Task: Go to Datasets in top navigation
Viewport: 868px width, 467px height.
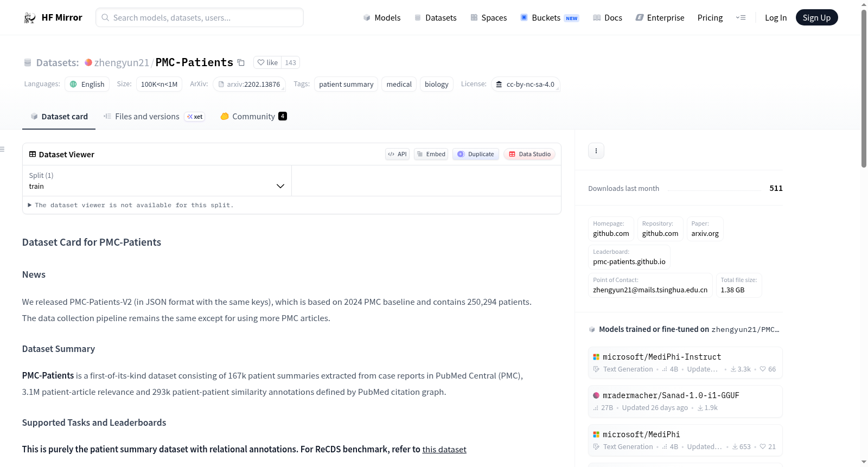Action: click(x=435, y=18)
